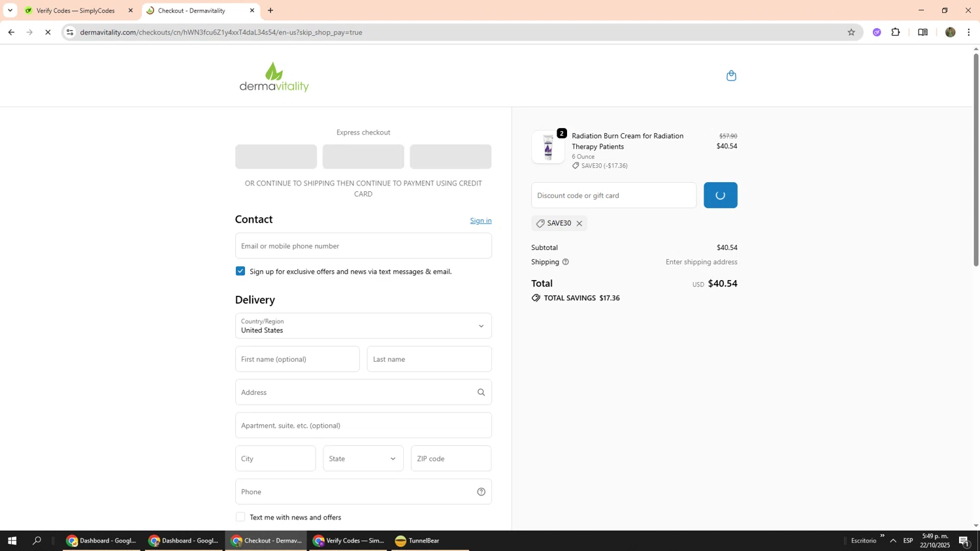Stop loading the page
Image resolution: width=980 pixels, height=551 pixels.
[48, 32]
